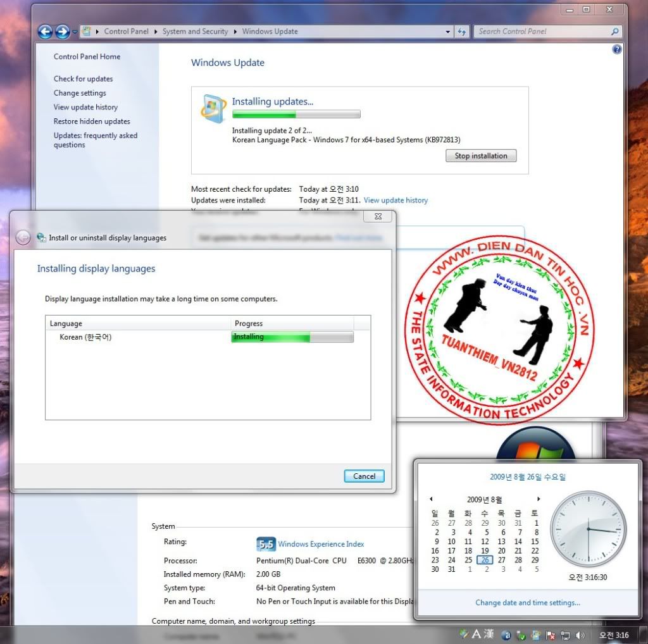
Task: Open Change date and time settings
Action: (x=528, y=603)
